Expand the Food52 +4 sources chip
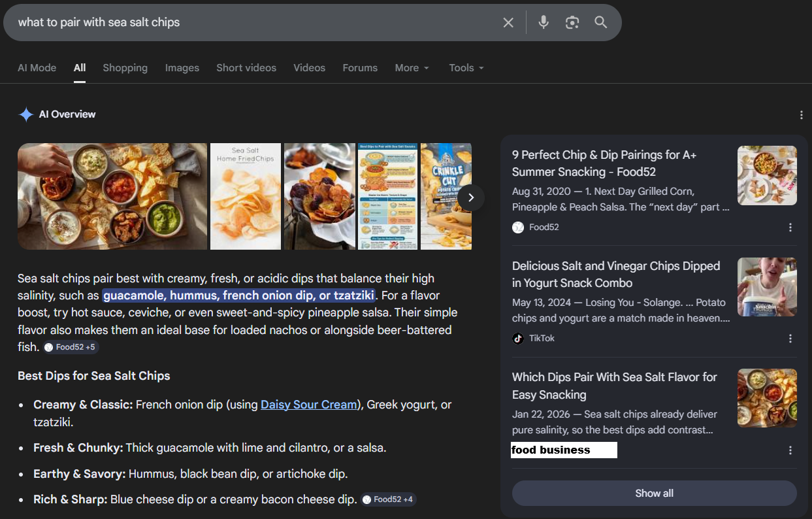812x519 pixels. [388, 499]
